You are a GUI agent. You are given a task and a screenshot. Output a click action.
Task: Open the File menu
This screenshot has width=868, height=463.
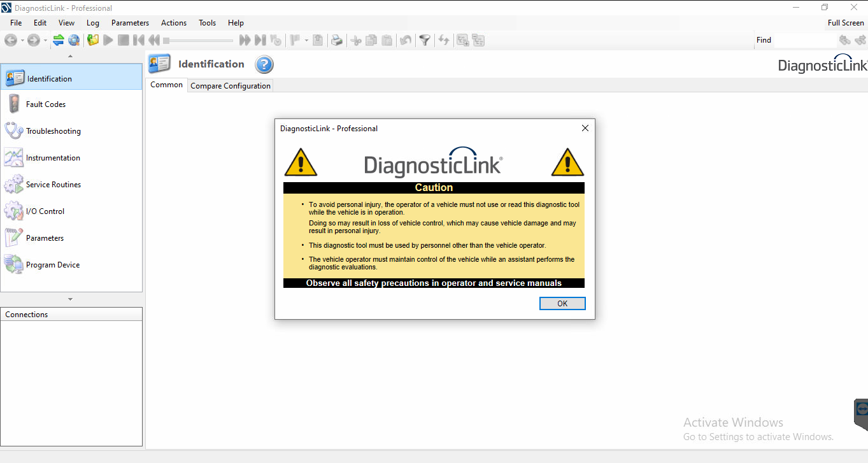(x=16, y=23)
